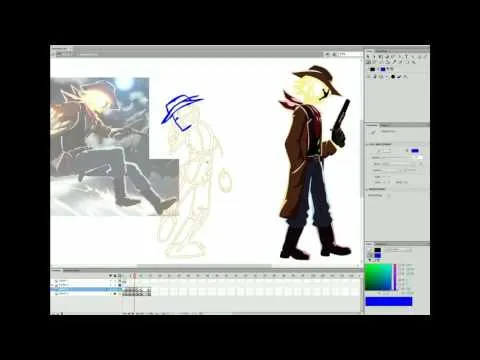
Task: Click the horizontal scrollbar below the stage
Action: click(x=204, y=266)
